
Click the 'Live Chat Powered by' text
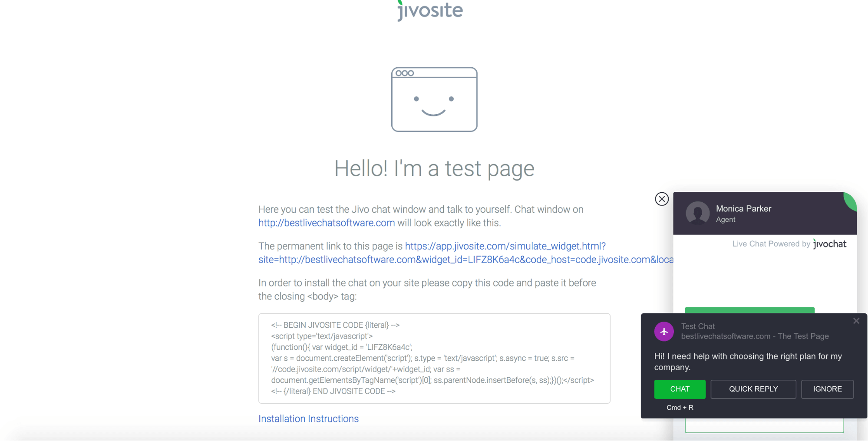pyautogui.click(x=771, y=244)
